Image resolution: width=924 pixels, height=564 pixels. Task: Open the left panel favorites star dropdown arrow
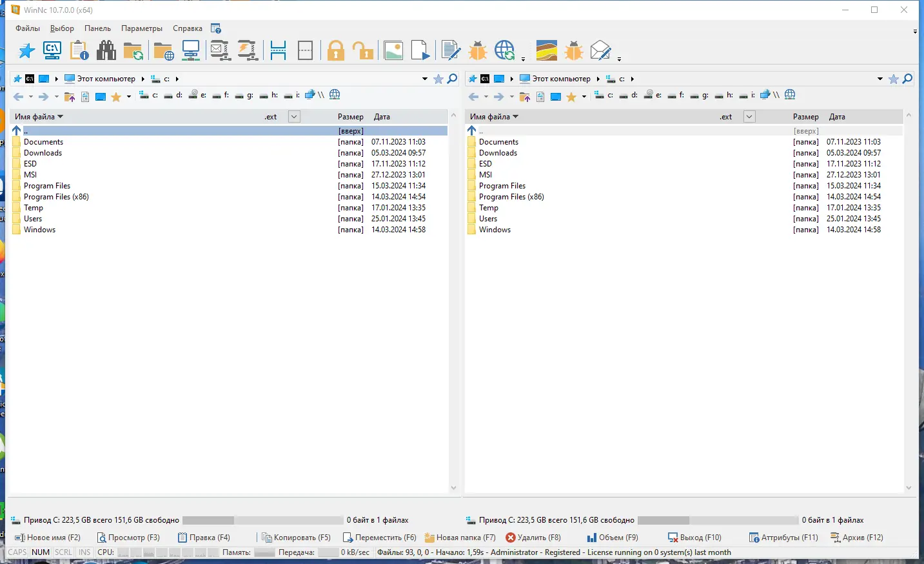(128, 97)
